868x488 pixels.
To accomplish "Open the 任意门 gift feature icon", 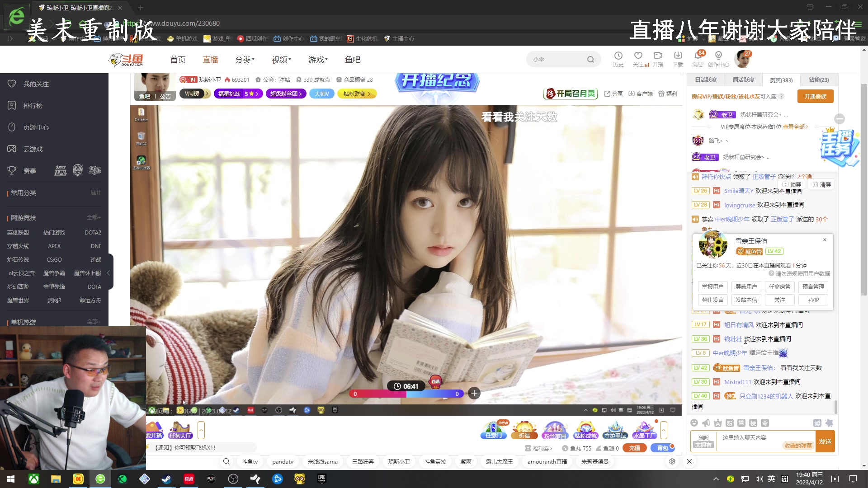I will (x=494, y=429).
